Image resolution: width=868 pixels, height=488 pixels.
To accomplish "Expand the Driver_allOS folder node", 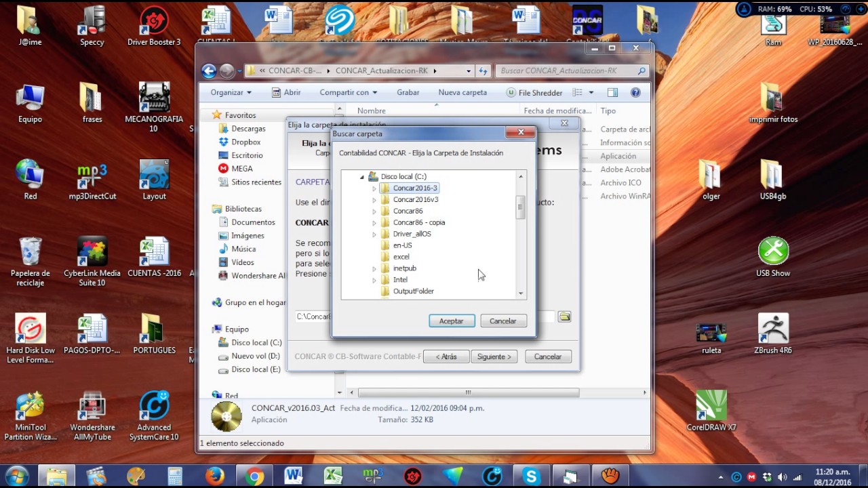I will coord(374,234).
